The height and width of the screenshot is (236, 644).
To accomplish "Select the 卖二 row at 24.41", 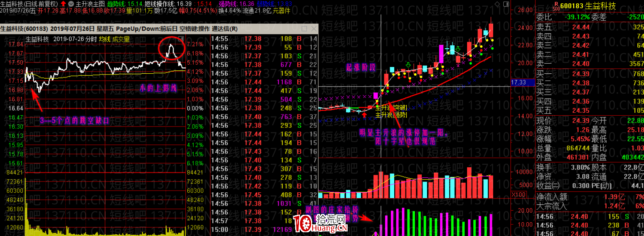I will click(589, 55).
